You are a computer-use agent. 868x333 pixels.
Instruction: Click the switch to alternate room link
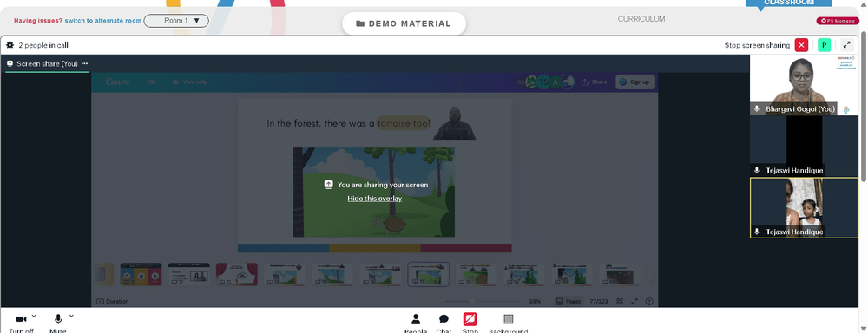[103, 21]
